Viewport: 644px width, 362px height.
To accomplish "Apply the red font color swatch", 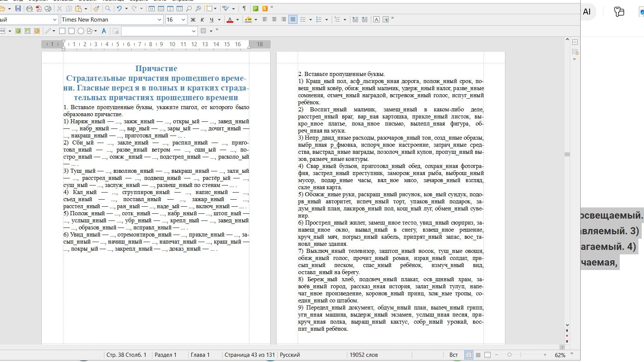I will point(230,19).
